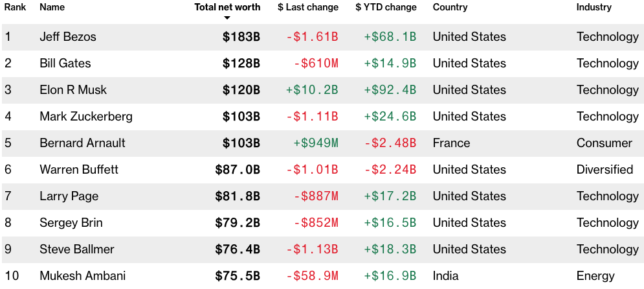This screenshot has width=644, height=289.
Task: Open Mark Zuckerberg's entry
Action: coord(86,117)
